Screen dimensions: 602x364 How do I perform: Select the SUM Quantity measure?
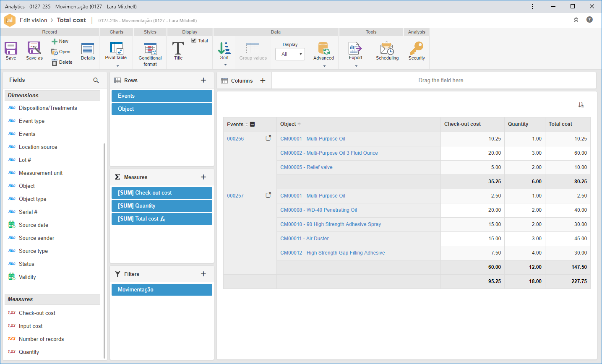click(x=162, y=206)
